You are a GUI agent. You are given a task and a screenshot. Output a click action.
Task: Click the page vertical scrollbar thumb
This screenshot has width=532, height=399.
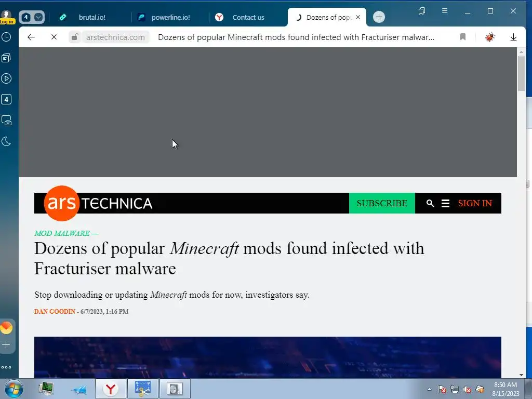tap(521, 73)
